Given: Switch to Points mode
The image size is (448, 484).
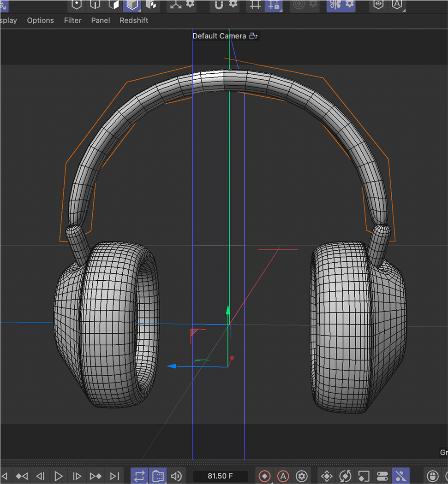Looking at the screenshot, I should (76, 5).
